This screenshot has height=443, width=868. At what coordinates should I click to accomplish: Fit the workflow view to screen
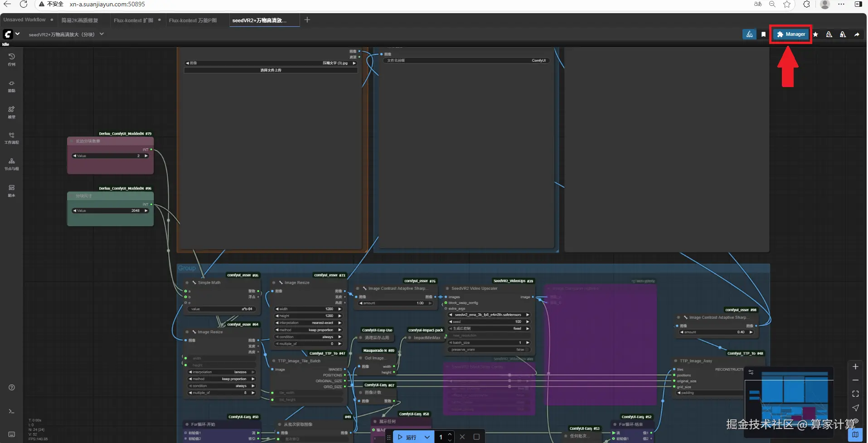pyautogui.click(x=855, y=394)
